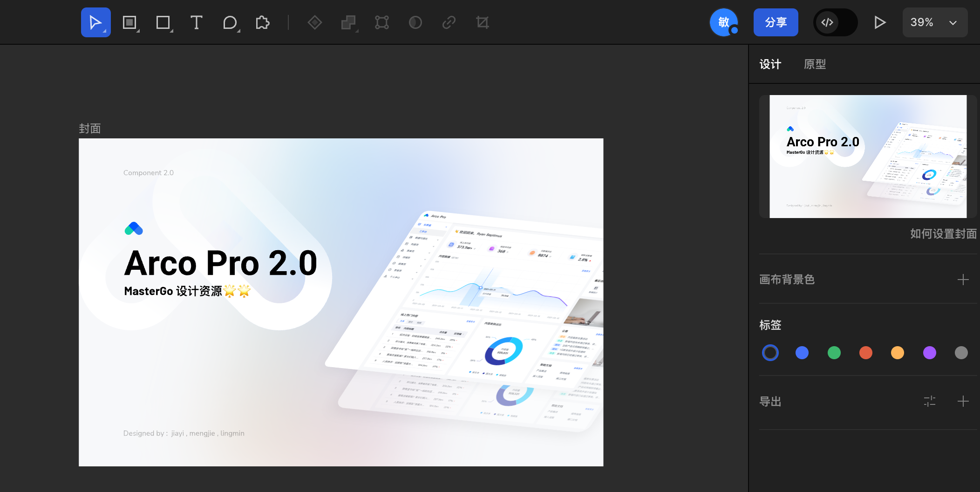Open the Rectangle tool options arrow
This screenshot has width=980, height=492.
pyautogui.click(x=171, y=31)
